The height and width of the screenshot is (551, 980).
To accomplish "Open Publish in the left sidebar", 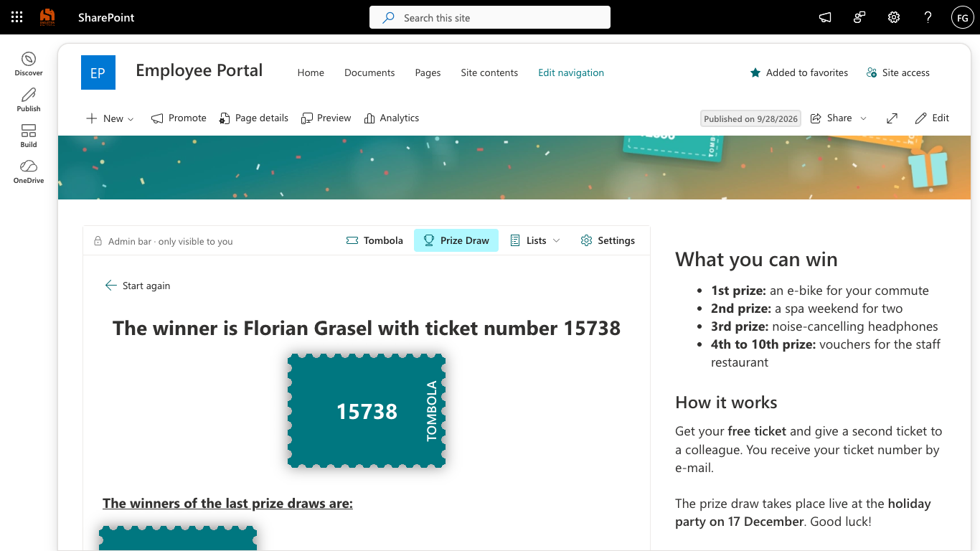I will [29, 100].
